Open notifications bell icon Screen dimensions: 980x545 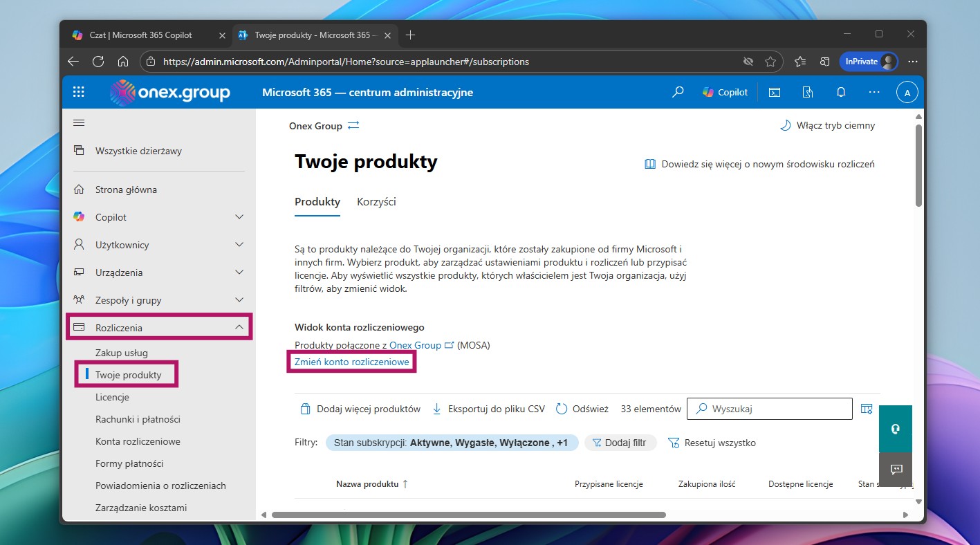841,92
